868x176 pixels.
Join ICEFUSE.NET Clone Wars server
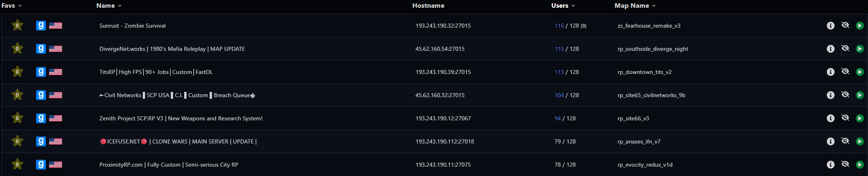[x=859, y=141]
